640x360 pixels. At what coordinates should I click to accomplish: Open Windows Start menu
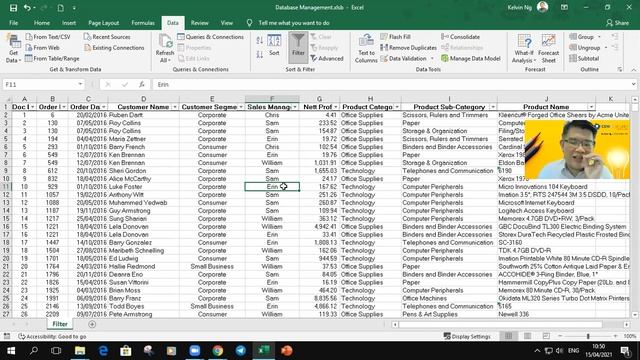(x=11, y=351)
